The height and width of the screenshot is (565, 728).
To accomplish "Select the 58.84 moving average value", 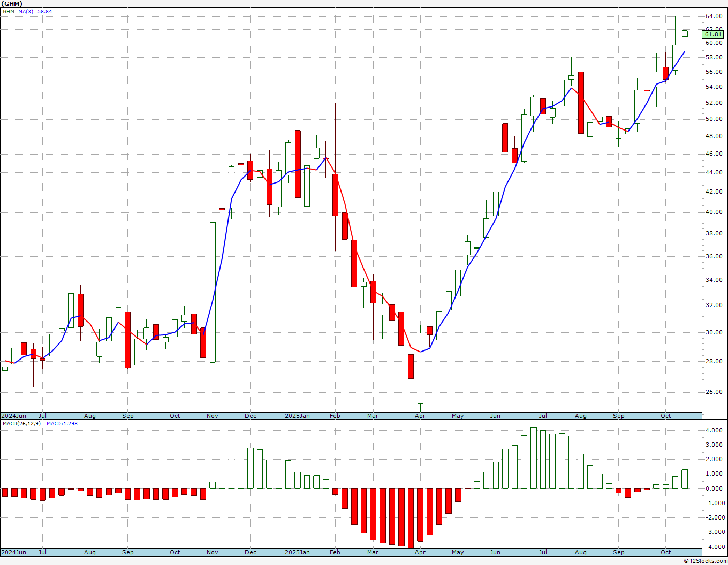I will [45, 11].
